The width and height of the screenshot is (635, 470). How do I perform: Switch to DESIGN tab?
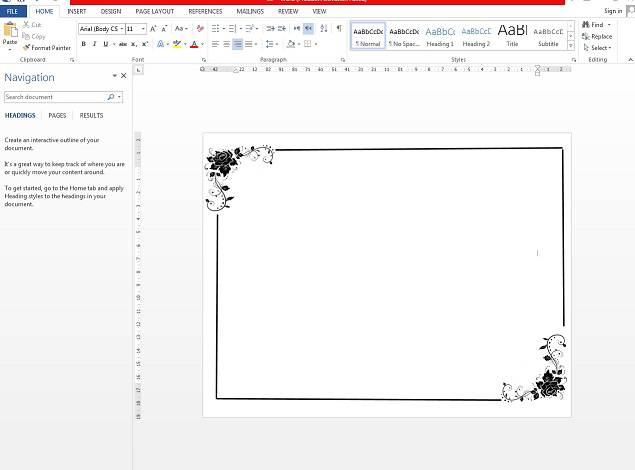click(x=111, y=11)
